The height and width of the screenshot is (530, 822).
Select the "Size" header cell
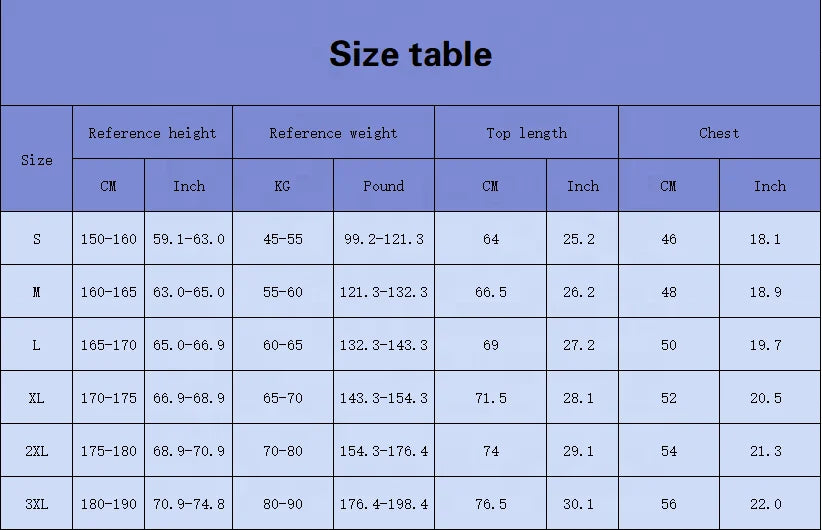click(37, 160)
